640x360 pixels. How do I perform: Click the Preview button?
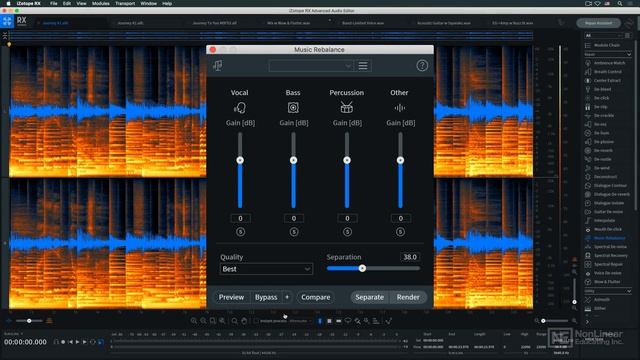231,297
